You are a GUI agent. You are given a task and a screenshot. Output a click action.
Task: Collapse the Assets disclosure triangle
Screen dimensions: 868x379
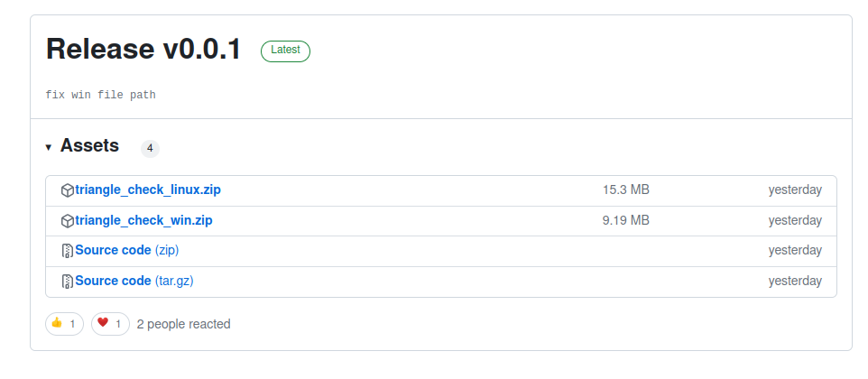[49, 147]
